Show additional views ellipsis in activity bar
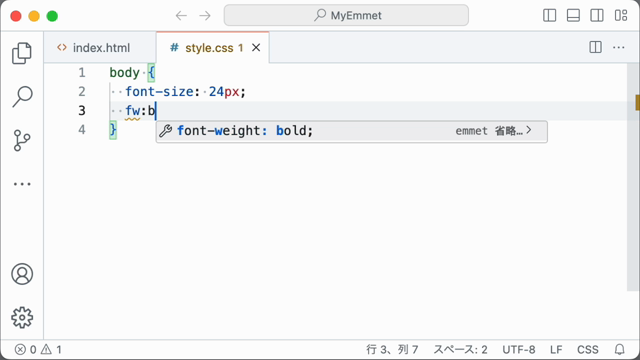 coord(22,184)
